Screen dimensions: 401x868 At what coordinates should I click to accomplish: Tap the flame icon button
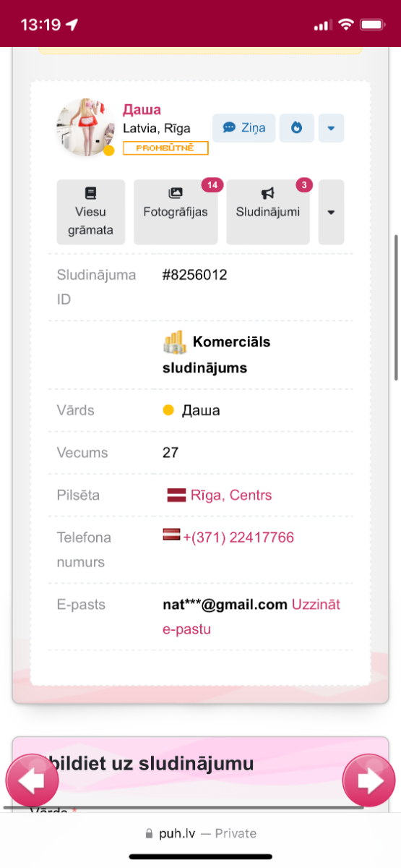(297, 128)
